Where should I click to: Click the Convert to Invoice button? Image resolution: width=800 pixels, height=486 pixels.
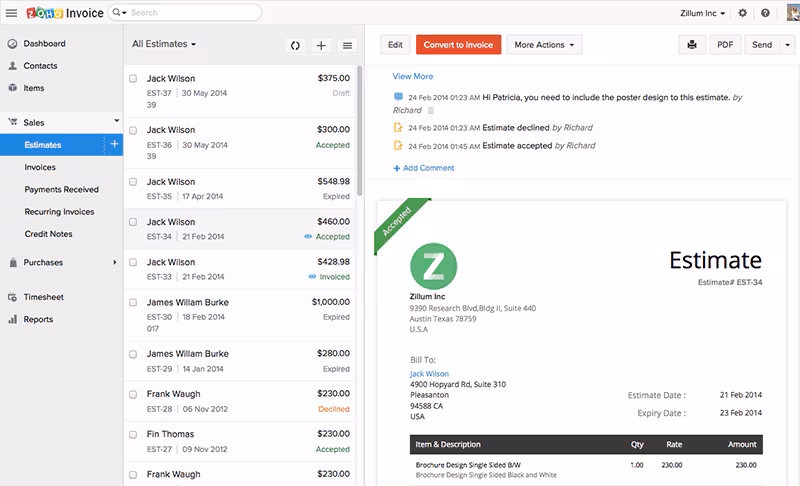point(458,45)
